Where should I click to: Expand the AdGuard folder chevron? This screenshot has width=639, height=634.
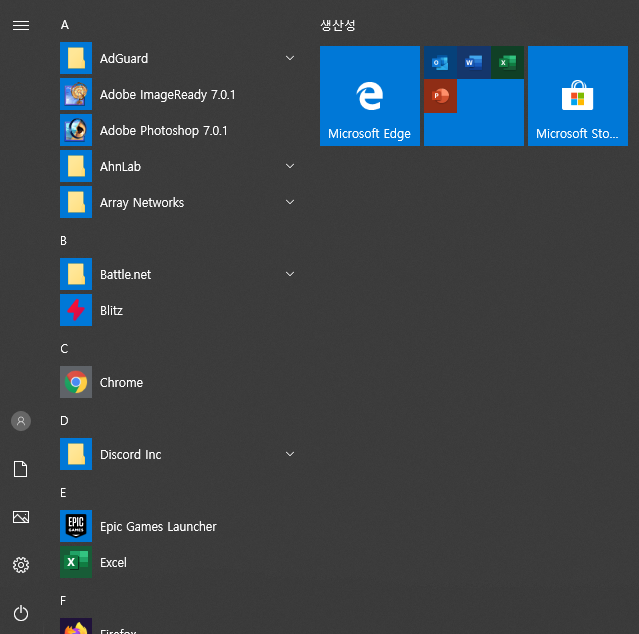pos(290,58)
